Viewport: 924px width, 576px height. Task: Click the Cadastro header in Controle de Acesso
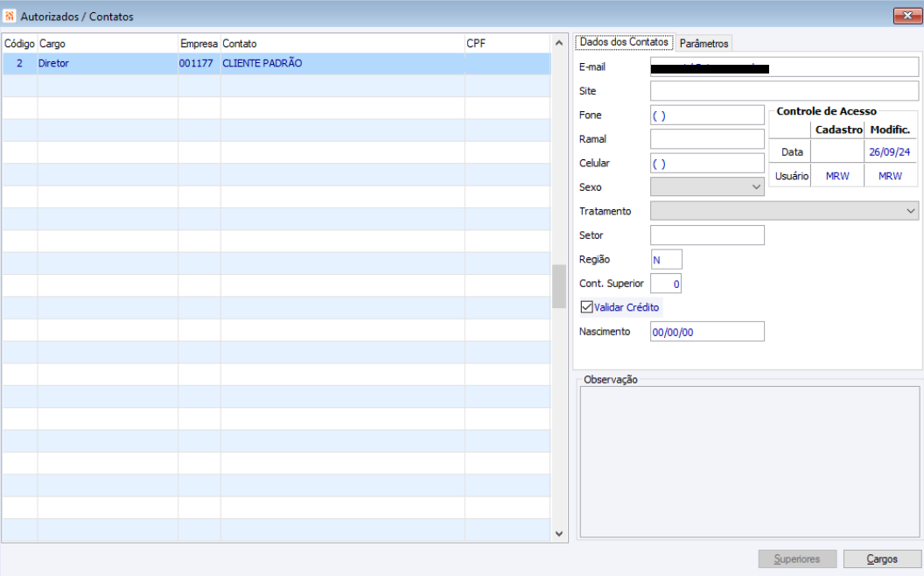click(838, 129)
